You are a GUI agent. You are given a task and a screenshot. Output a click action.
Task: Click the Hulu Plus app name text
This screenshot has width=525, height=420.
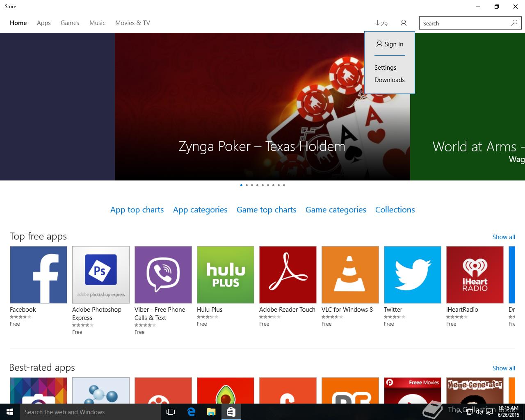(x=210, y=310)
